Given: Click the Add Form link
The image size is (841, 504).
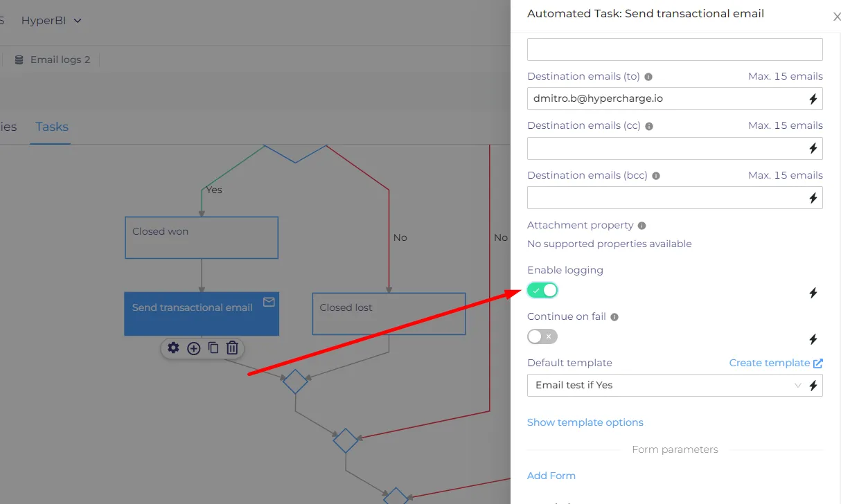Looking at the screenshot, I should (x=551, y=476).
